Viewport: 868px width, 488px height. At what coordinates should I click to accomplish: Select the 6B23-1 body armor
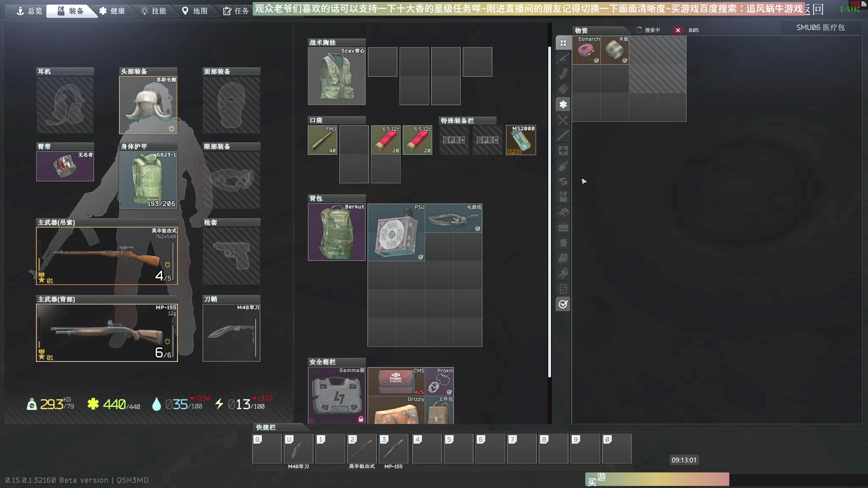point(148,180)
